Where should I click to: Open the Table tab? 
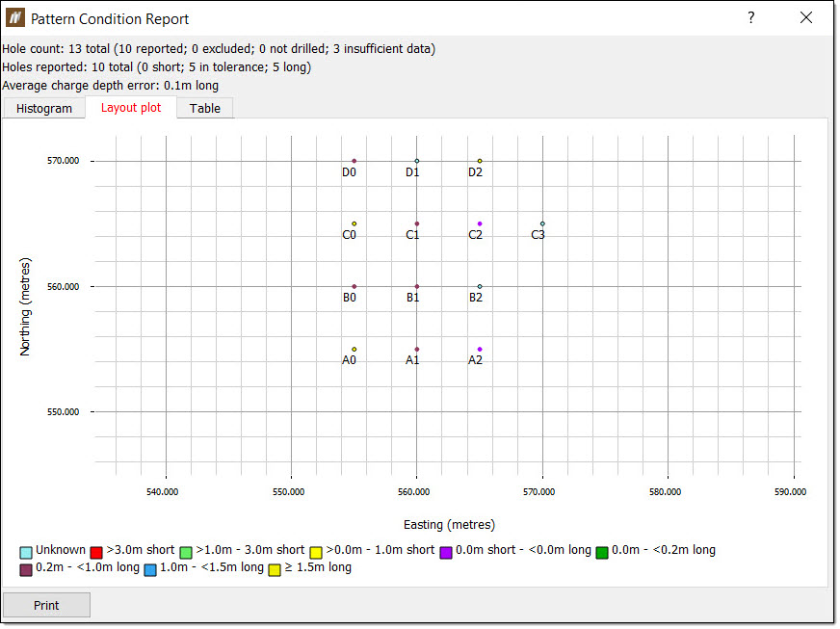point(204,109)
